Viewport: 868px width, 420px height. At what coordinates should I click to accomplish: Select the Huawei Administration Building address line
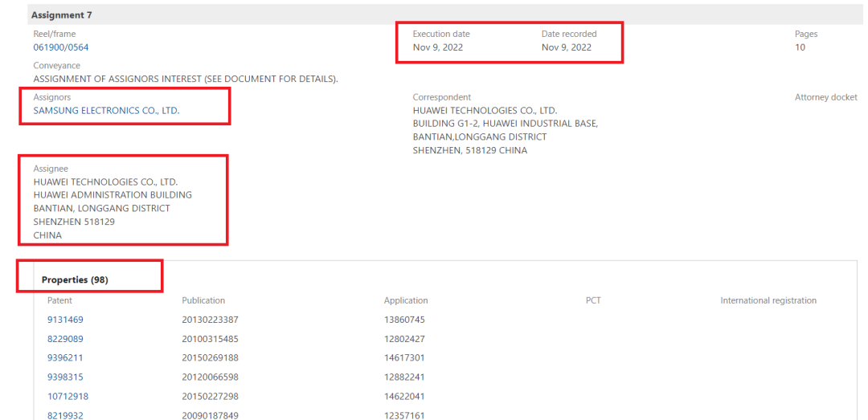(x=113, y=195)
